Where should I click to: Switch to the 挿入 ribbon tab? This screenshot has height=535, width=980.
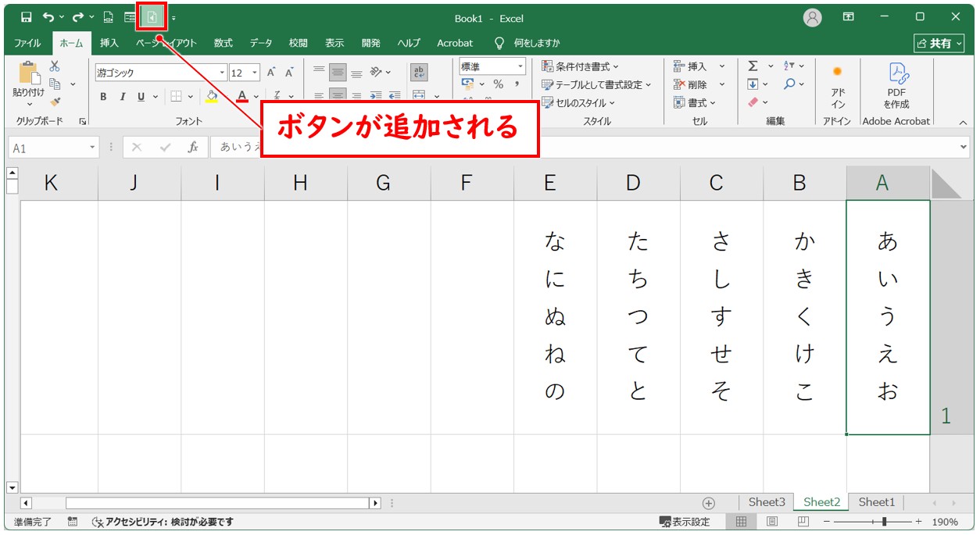pos(109,43)
